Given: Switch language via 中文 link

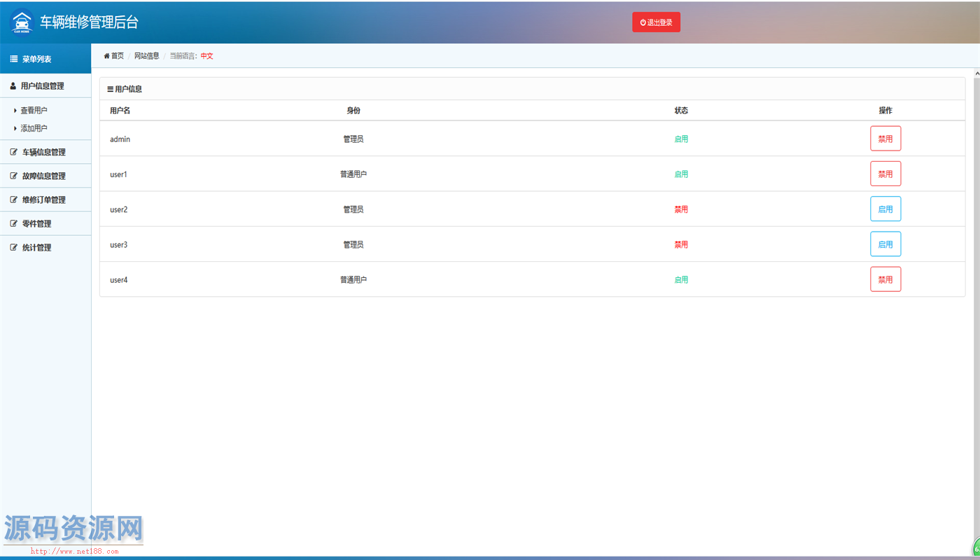Looking at the screenshot, I should pyautogui.click(x=206, y=56).
